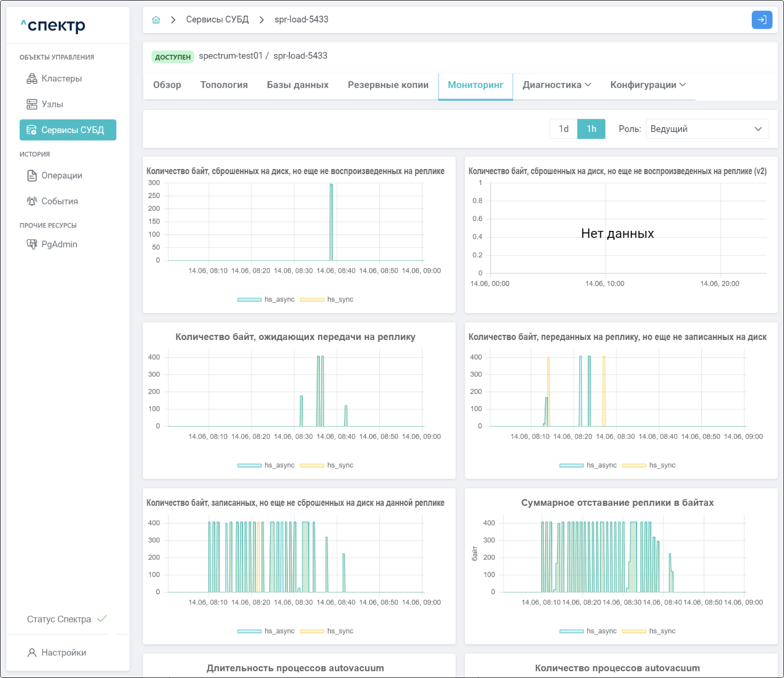This screenshot has height=678, width=784.
Task: Open Статус Спектра link
Action: click(x=59, y=619)
